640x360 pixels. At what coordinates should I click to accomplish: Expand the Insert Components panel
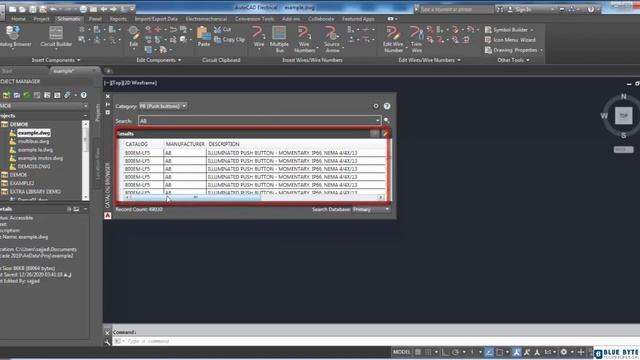(56, 60)
